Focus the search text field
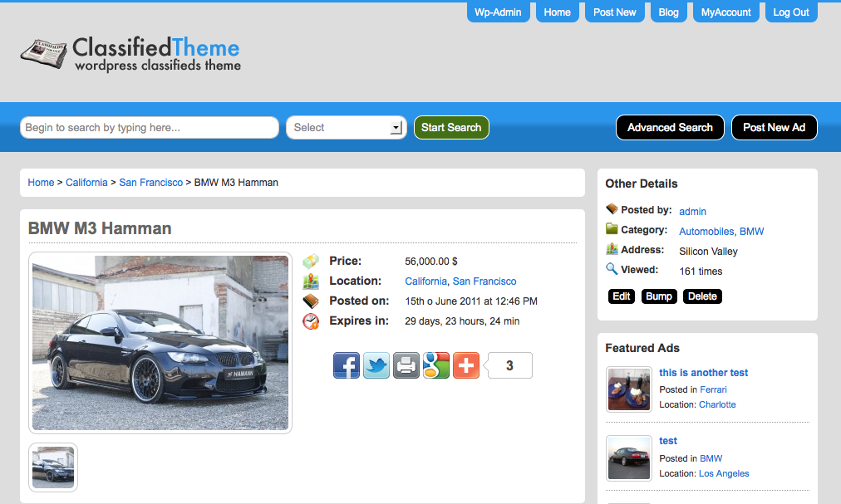The image size is (841, 504). (x=149, y=128)
